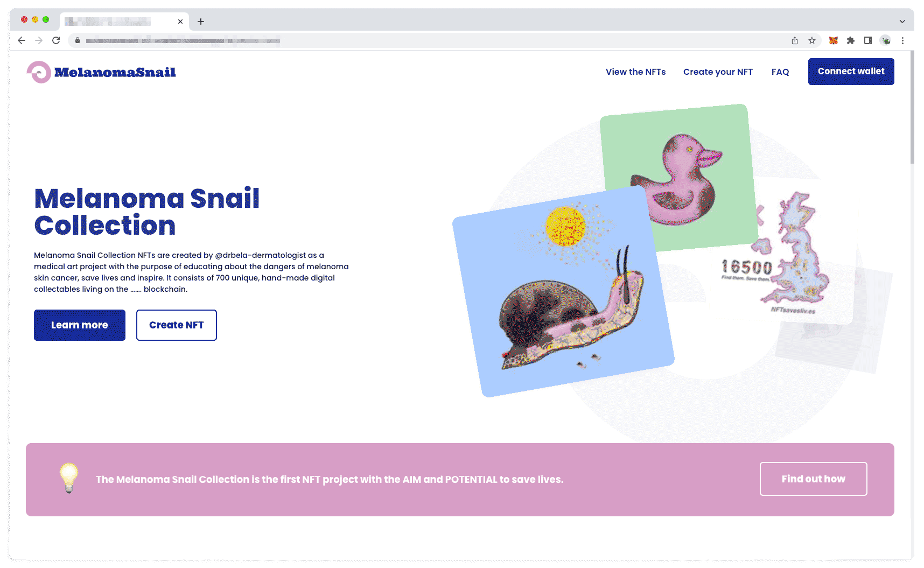Go to Create your NFT page
The width and height of the screenshot is (924, 568).
click(718, 72)
